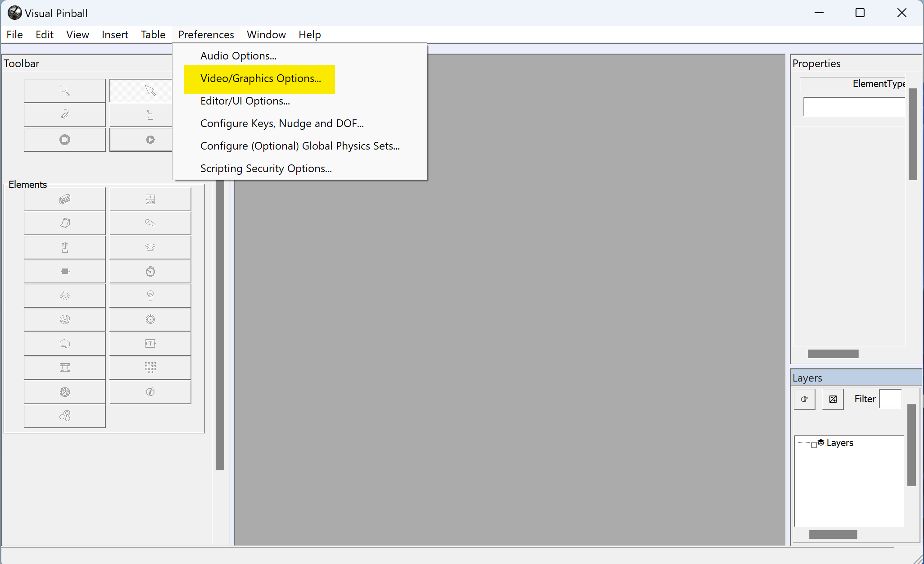924x564 pixels.
Task: Select the Flasher lightning element icon
Action: 150,392
